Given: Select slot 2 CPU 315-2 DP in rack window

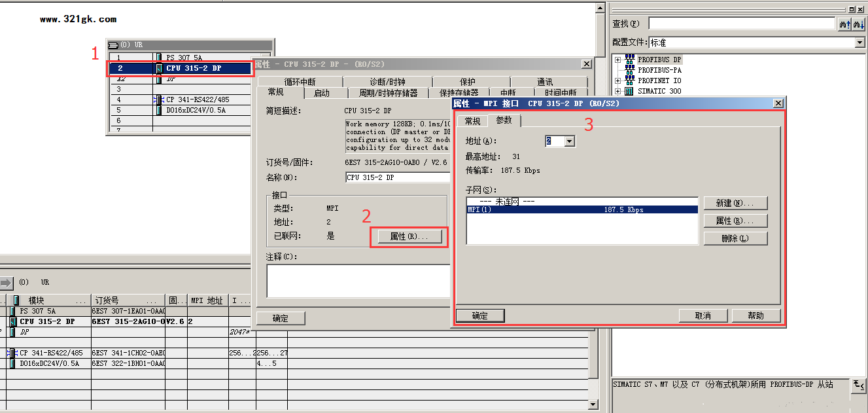Looking at the screenshot, I should pos(180,68).
